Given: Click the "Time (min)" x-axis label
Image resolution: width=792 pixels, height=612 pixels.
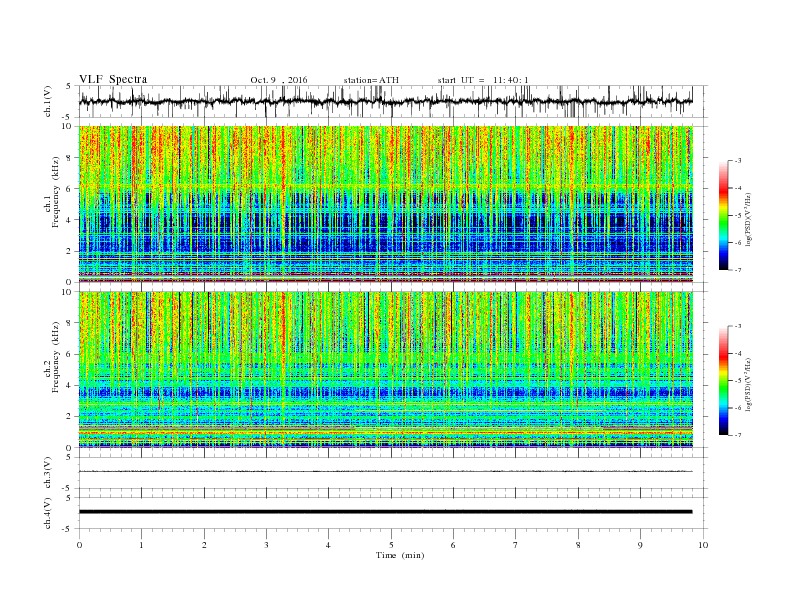Looking at the screenshot, I should 400,555.
